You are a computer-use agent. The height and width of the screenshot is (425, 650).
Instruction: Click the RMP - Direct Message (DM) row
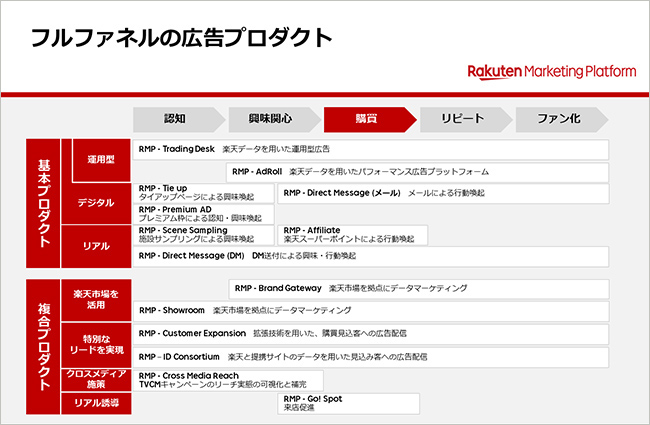point(371,257)
